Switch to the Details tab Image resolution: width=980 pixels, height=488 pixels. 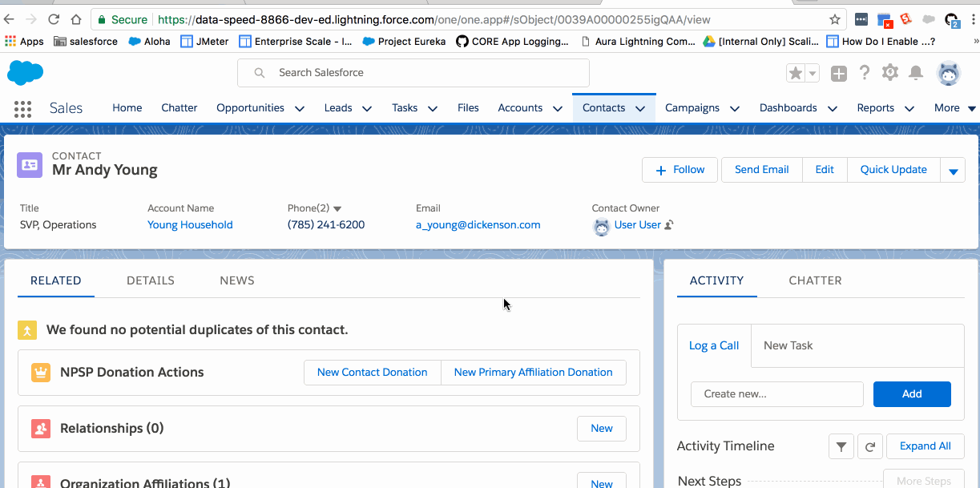coord(151,280)
